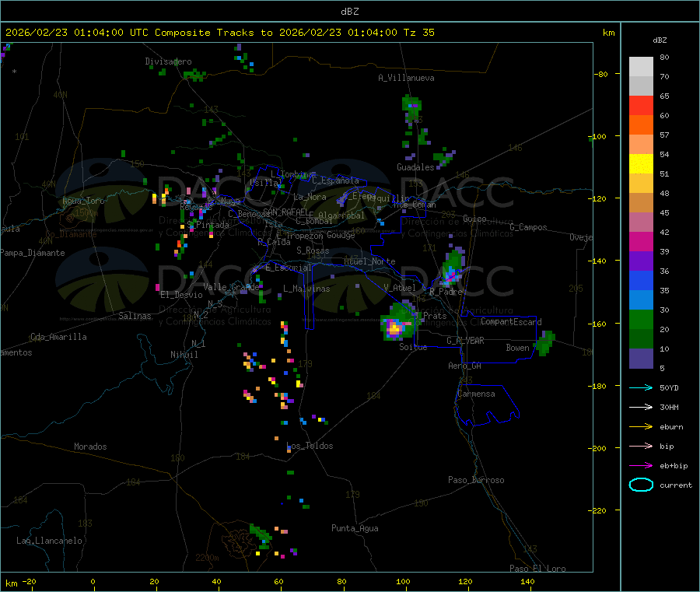Select the intense storm cell near Soitue
700x592 pixels.
(x=397, y=324)
